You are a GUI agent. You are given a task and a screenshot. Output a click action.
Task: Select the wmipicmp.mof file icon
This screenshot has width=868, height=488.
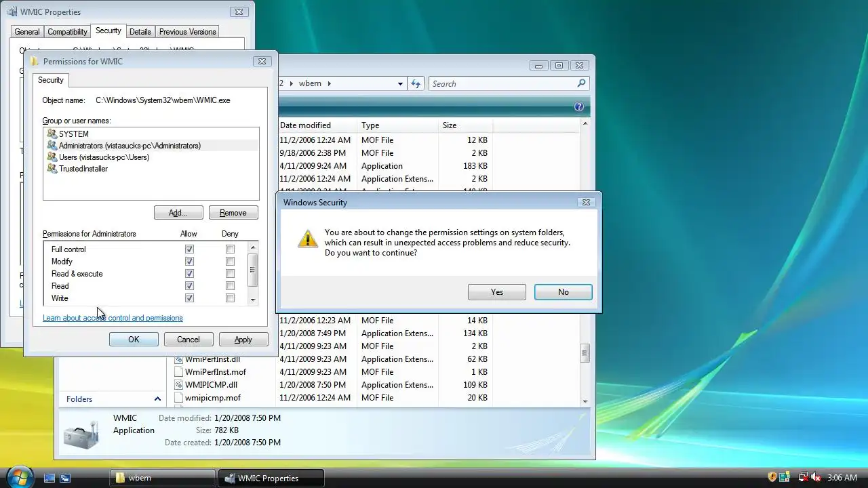click(x=179, y=398)
